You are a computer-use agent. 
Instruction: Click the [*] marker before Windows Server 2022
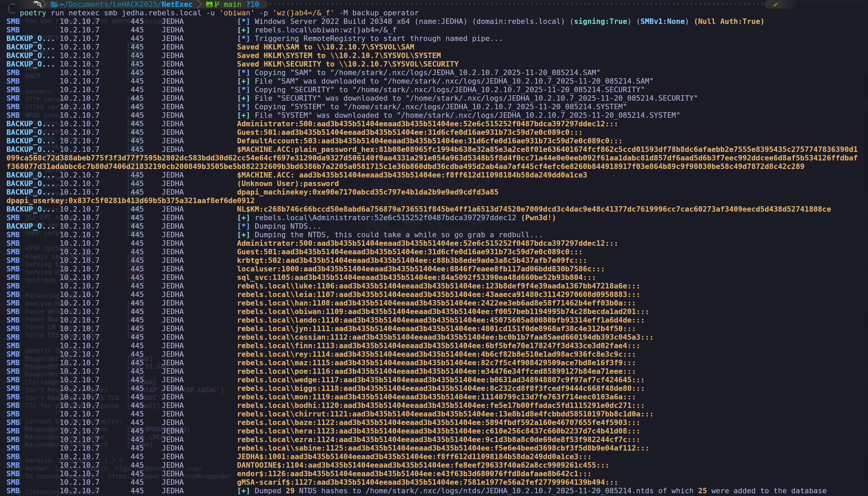point(244,22)
